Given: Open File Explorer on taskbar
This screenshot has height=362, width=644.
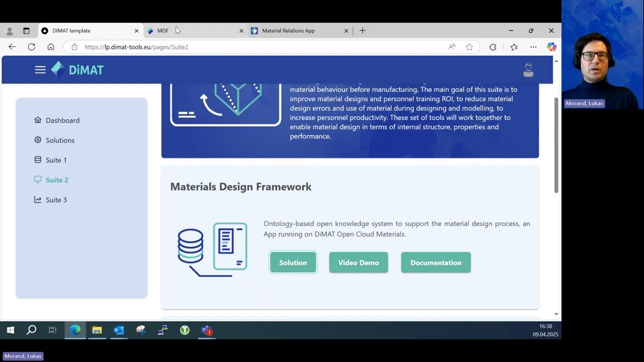Looking at the screenshot, I should [97, 330].
